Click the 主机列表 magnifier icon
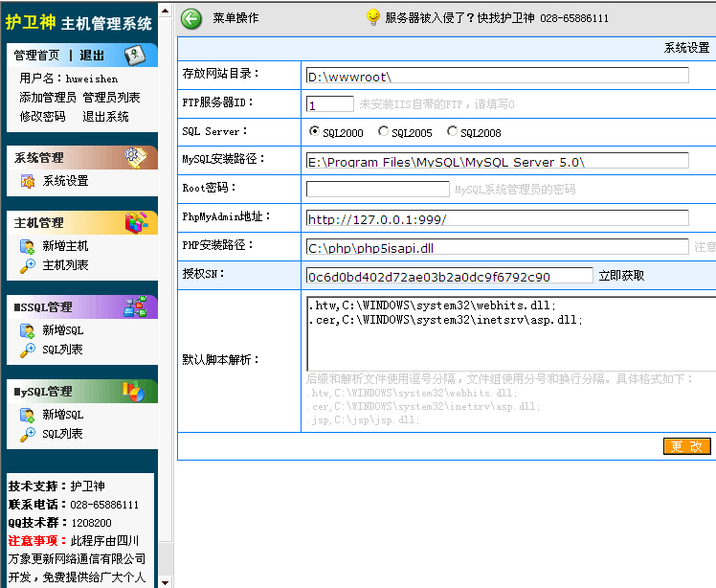716x588 pixels. pyautogui.click(x=28, y=265)
